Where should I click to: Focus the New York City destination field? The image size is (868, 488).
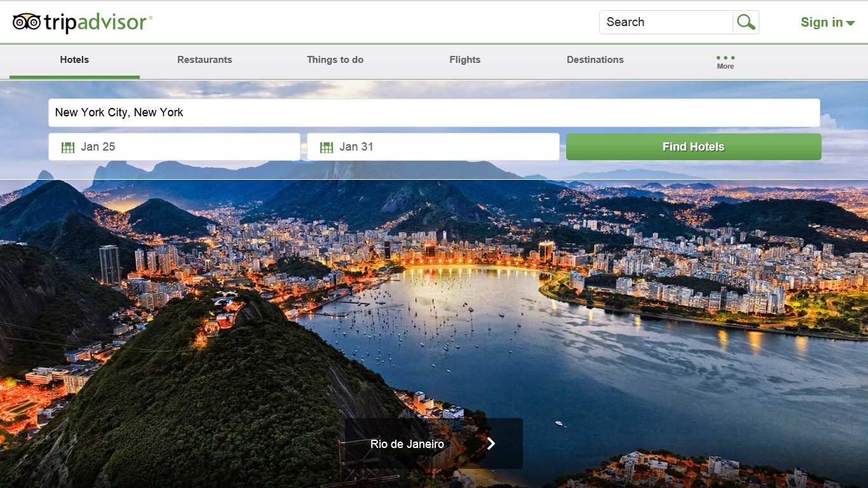click(x=434, y=112)
